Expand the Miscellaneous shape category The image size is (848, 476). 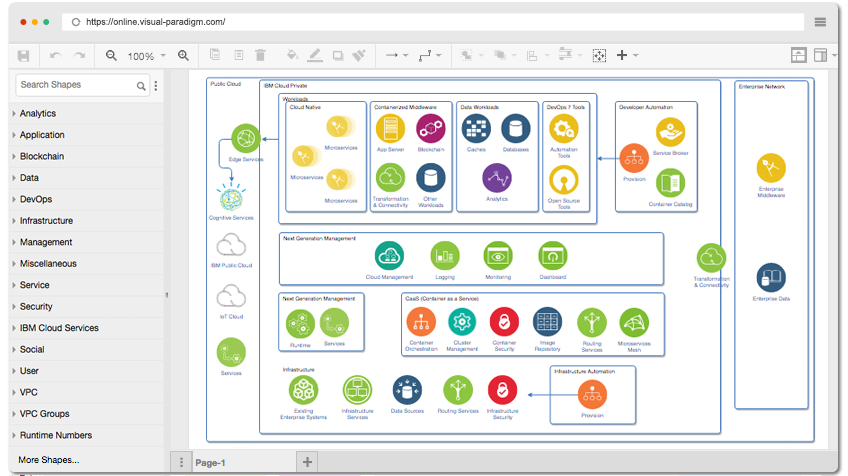[x=87, y=263]
